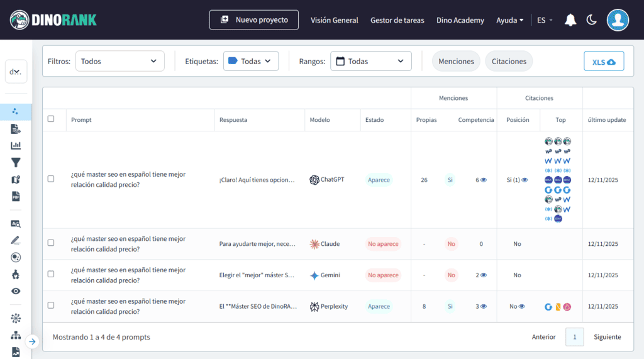This screenshot has height=359, width=644.
Task: Click Perplexity response 'El **Máster SEO de DinoRA...'
Action: coord(258,306)
